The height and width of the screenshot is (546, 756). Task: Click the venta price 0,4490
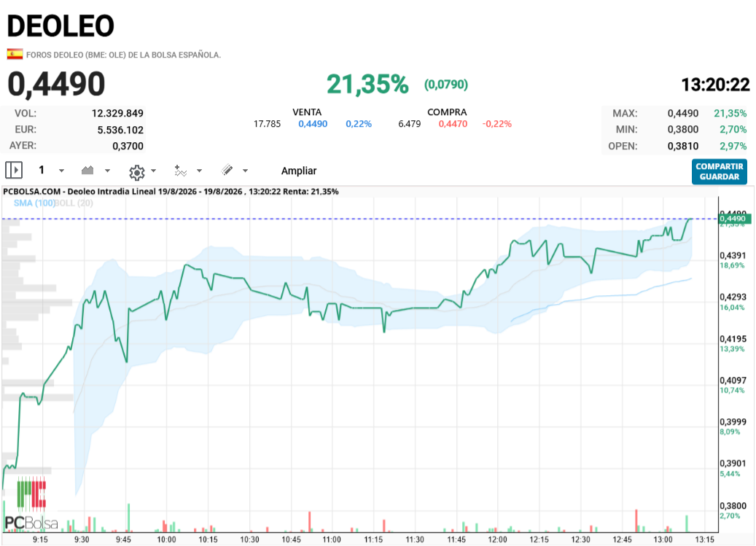tap(313, 124)
